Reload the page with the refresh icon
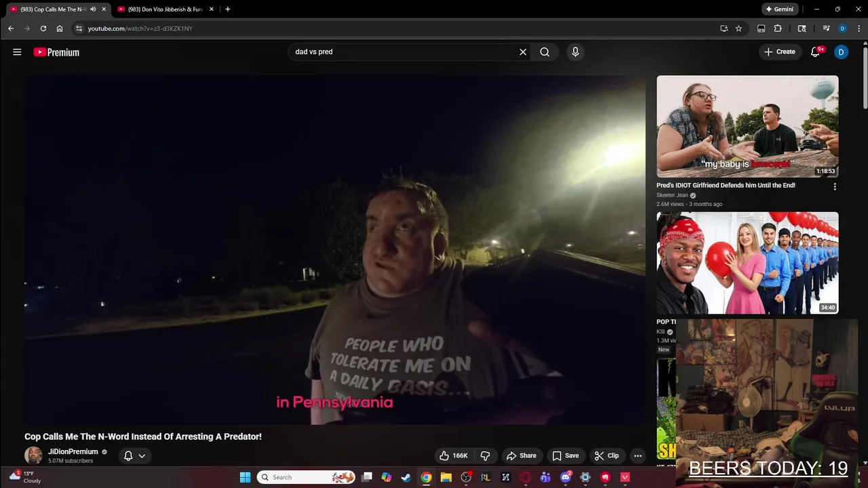 (43, 28)
